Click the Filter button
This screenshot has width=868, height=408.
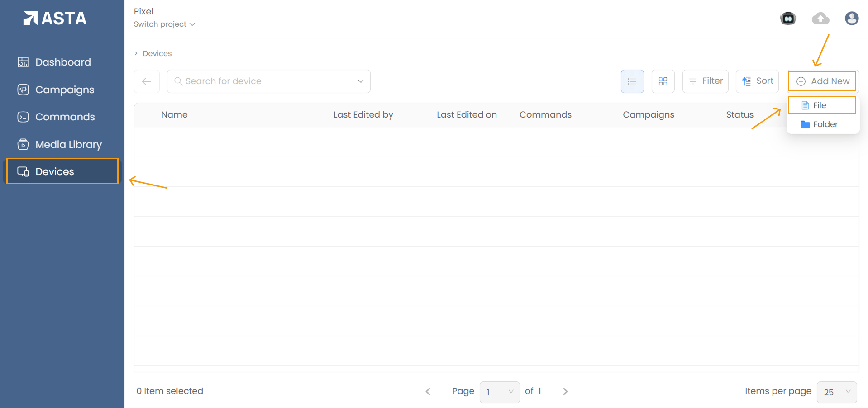705,81
